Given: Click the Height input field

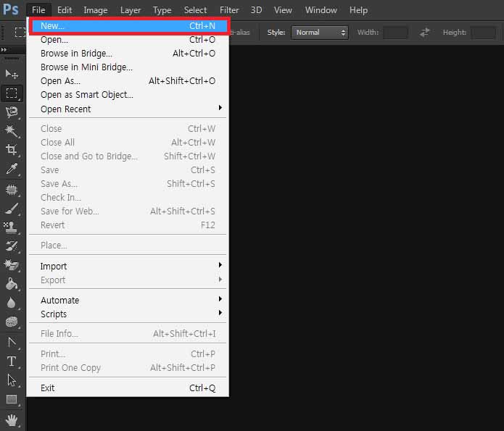Looking at the screenshot, I should [x=483, y=33].
